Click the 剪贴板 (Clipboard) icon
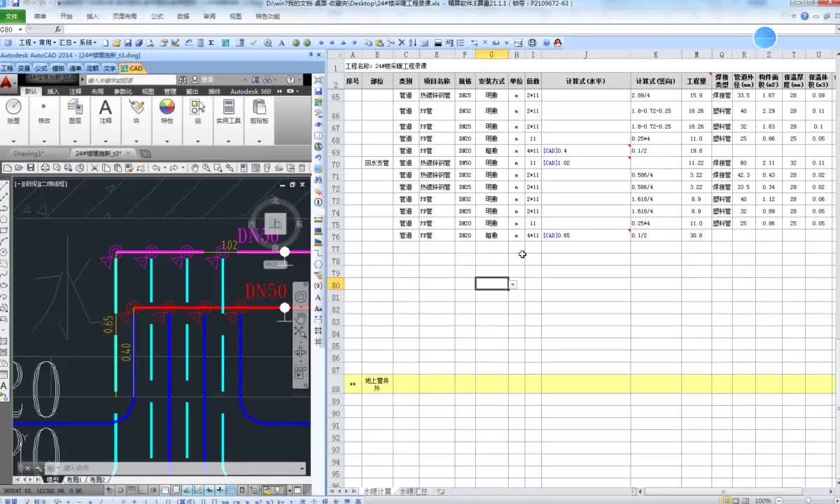The height and width of the screenshot is (504, 840). click(x=259, y=108)
